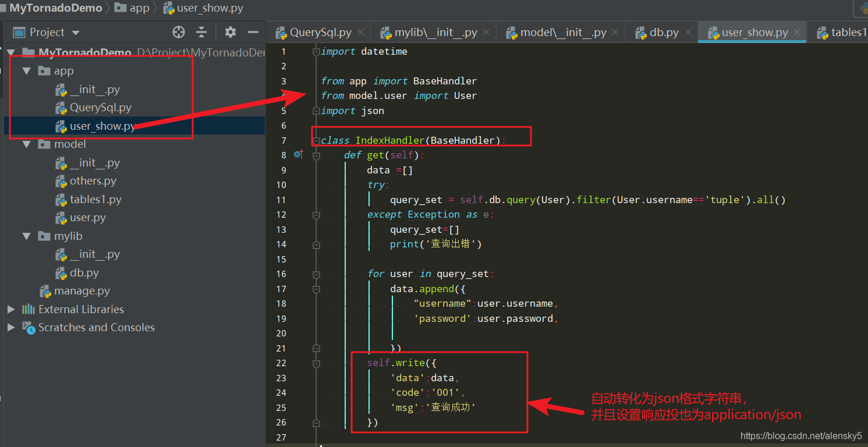
Task: Expand External Libraries node
Action: pos(11,309)
